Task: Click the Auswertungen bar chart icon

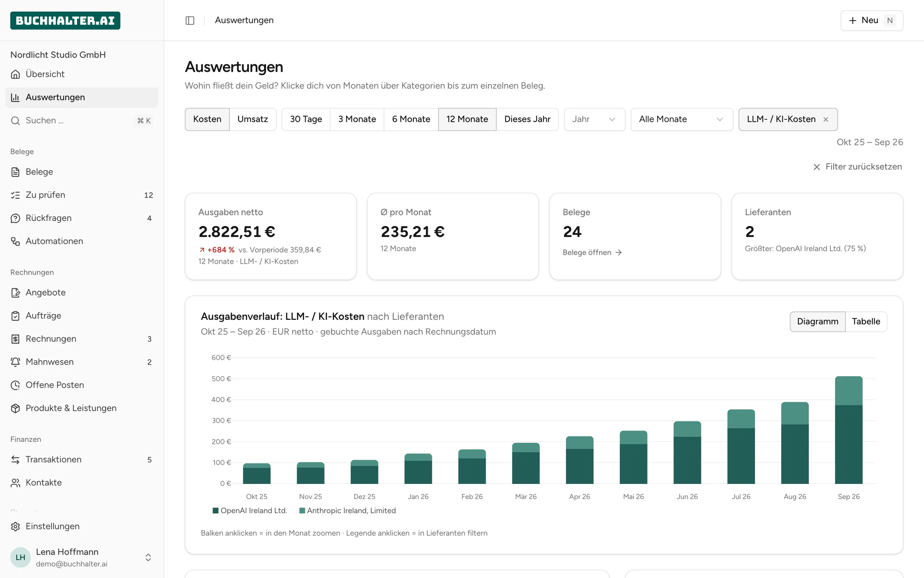Action: tap(15, 97)
